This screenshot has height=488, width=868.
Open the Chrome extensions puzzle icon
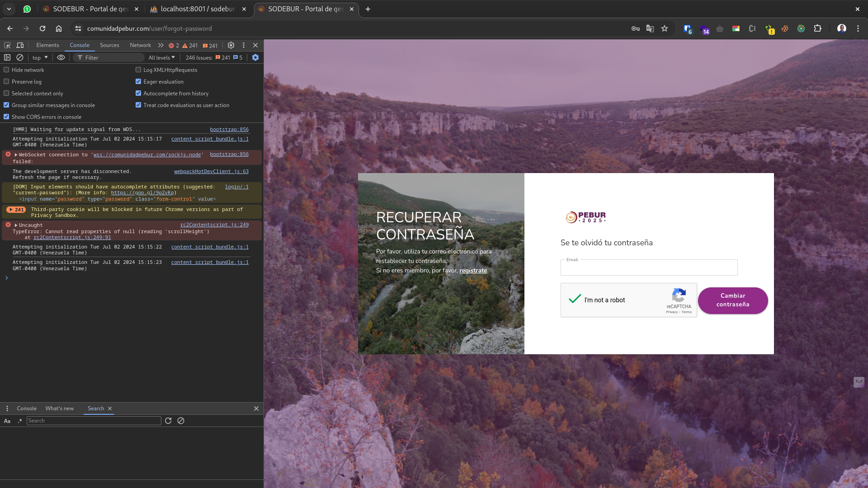818,28
